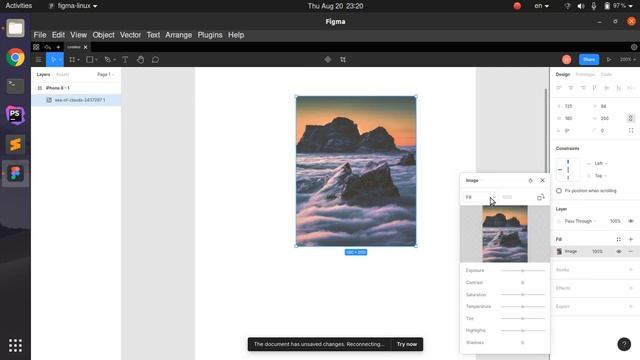Open the Plugins menu

coord(210,35)
